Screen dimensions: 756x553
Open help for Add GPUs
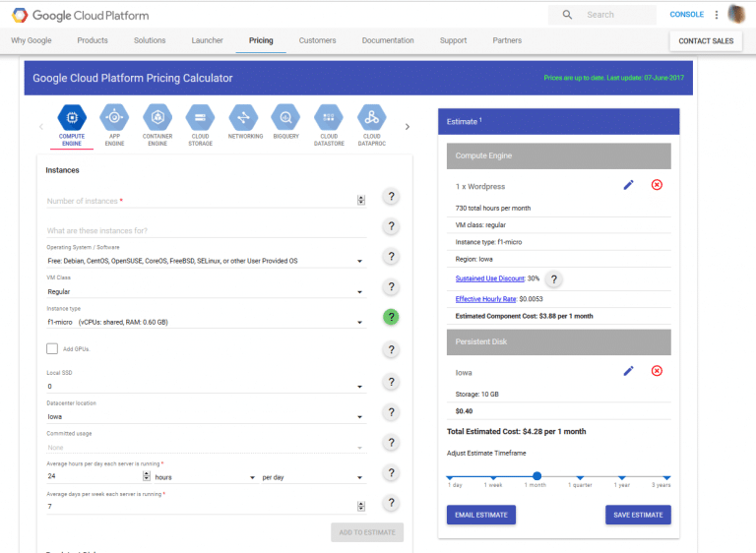click(392, 349)
